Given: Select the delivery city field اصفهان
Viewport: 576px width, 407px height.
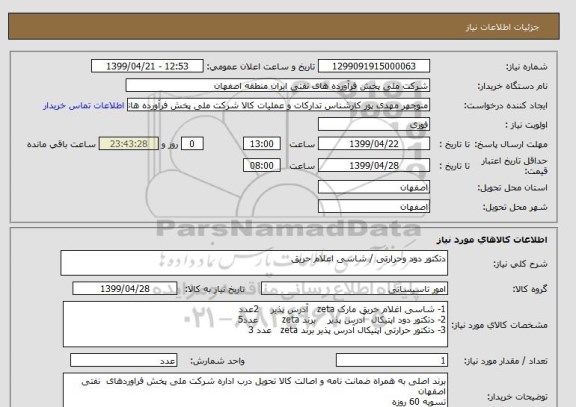Looking at the screenshot, I should coord(374,206).
